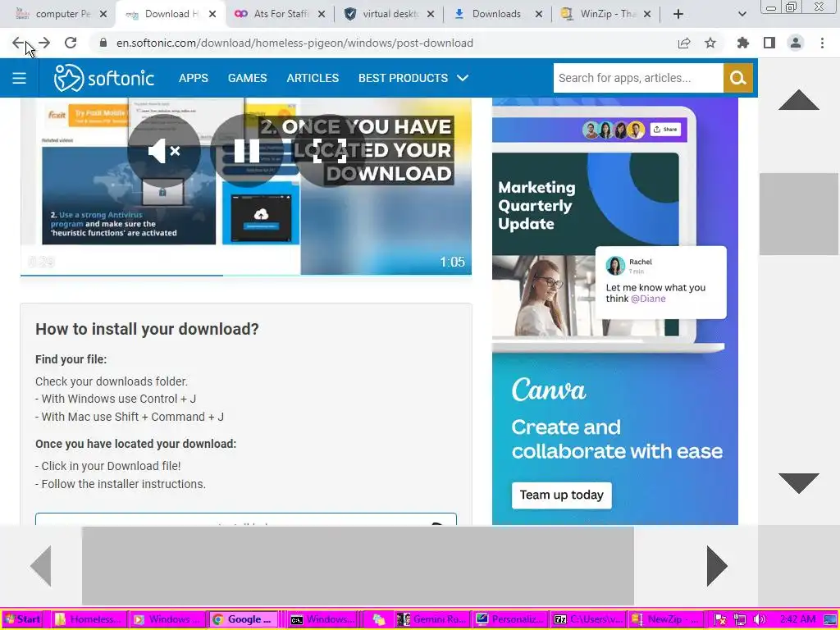This screenshot has width=840, height=630.
Task: Select the address bar URL
Action: click(x=294, y=43)
